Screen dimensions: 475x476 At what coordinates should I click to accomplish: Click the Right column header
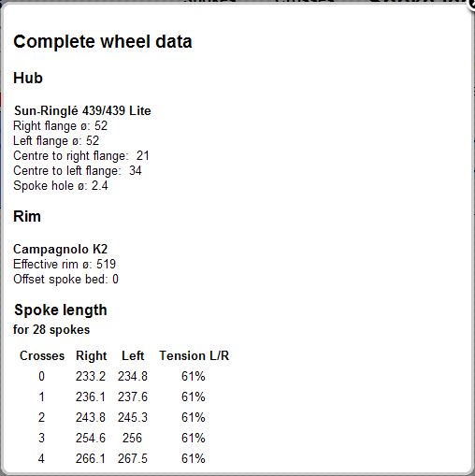click(x=92, y=355)
